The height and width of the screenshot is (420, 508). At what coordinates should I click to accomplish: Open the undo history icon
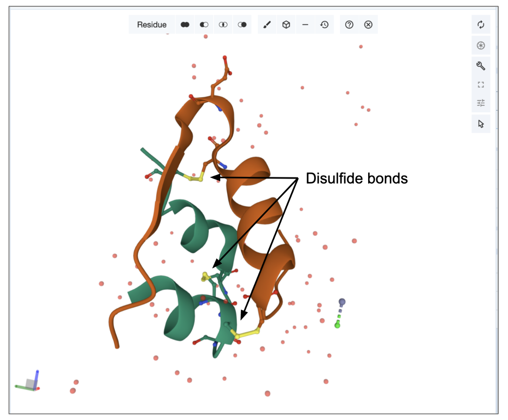(324, 25)
